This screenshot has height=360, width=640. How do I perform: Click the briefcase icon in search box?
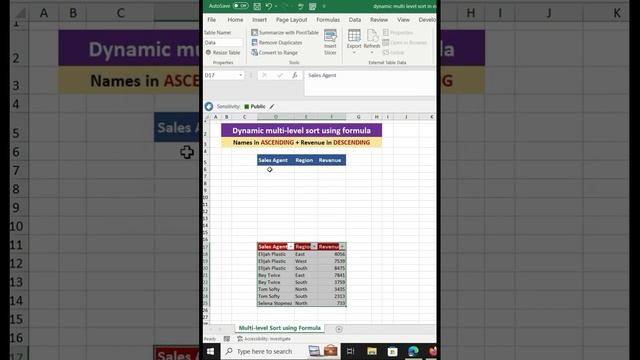click(330, 351)
